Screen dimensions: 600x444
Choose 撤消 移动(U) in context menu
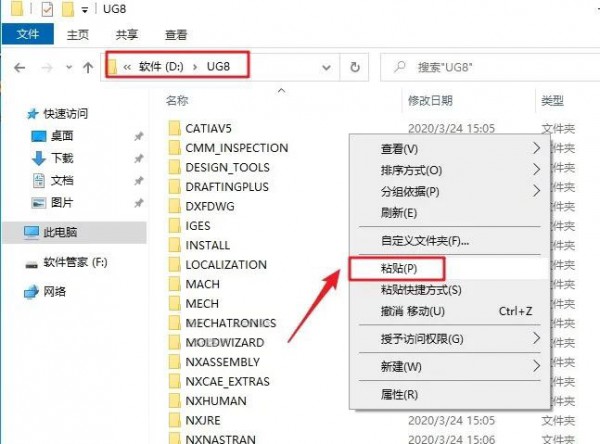point(450,311)
